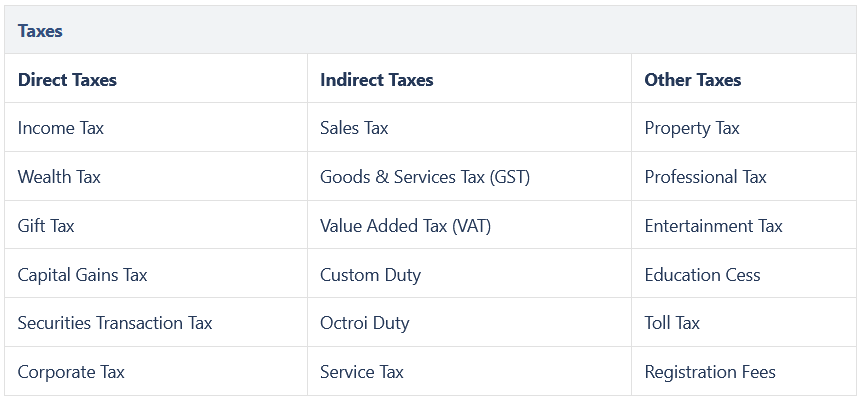
Task: Click the Corporate Tax cell
Action: (x=71, y=372)
